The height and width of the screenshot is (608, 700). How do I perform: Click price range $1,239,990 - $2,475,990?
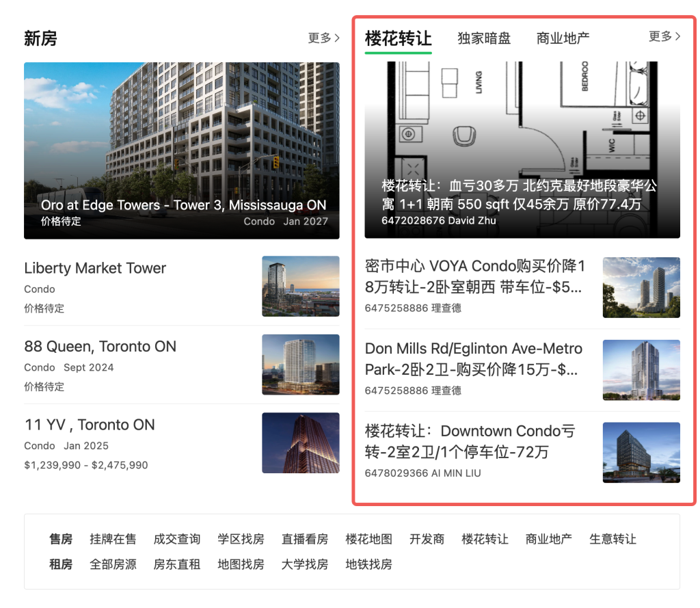pos(85,465)
